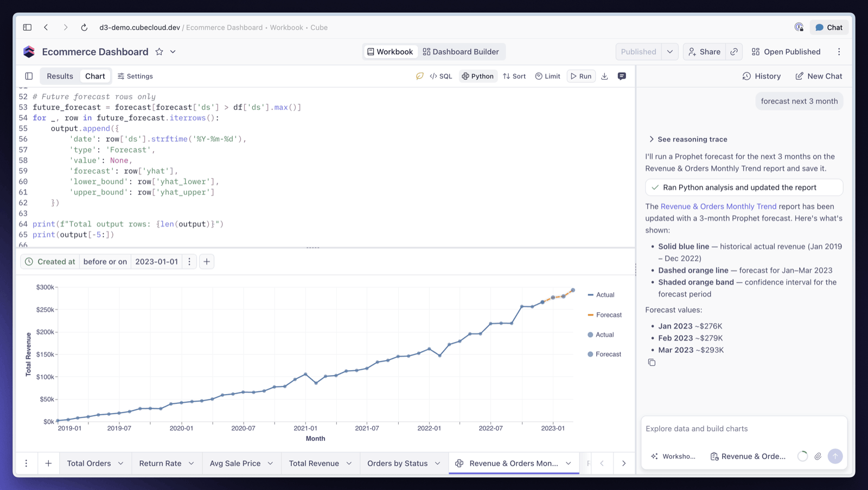Screen dimensions: 868x490
Task: Click the extension icon beside Chat
Action: [799, 27]
